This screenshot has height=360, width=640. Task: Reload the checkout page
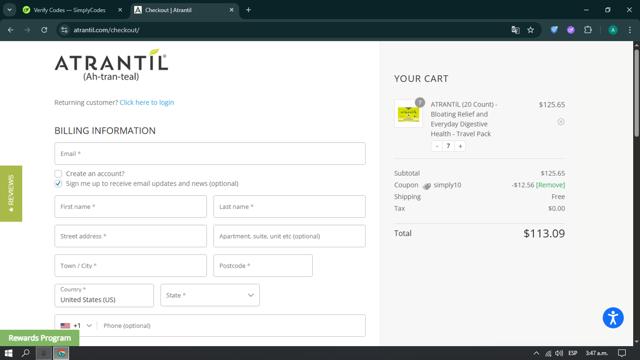pyautogui.click(x=44, y=30)
